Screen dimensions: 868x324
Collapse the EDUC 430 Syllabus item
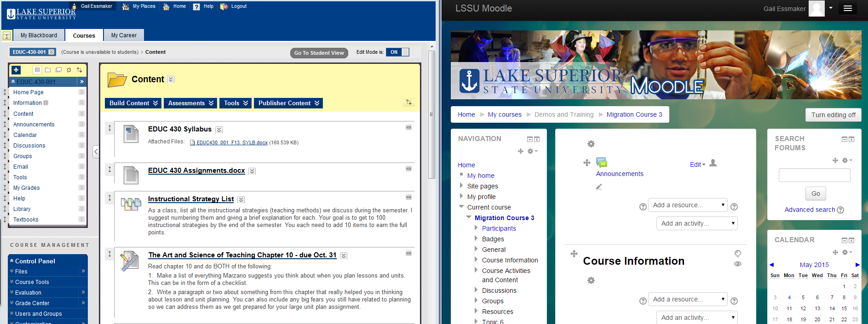click(408, 127)
